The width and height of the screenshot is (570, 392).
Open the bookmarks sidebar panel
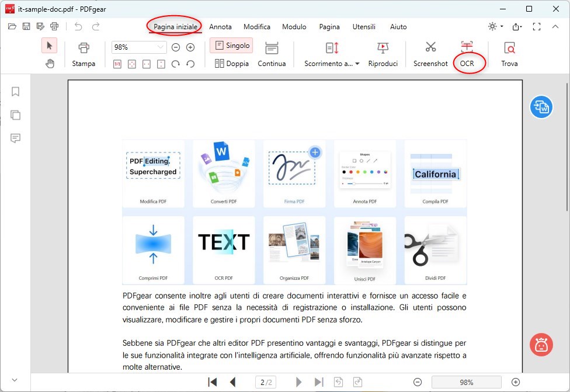pyautogui.click(x=15, y=91)
